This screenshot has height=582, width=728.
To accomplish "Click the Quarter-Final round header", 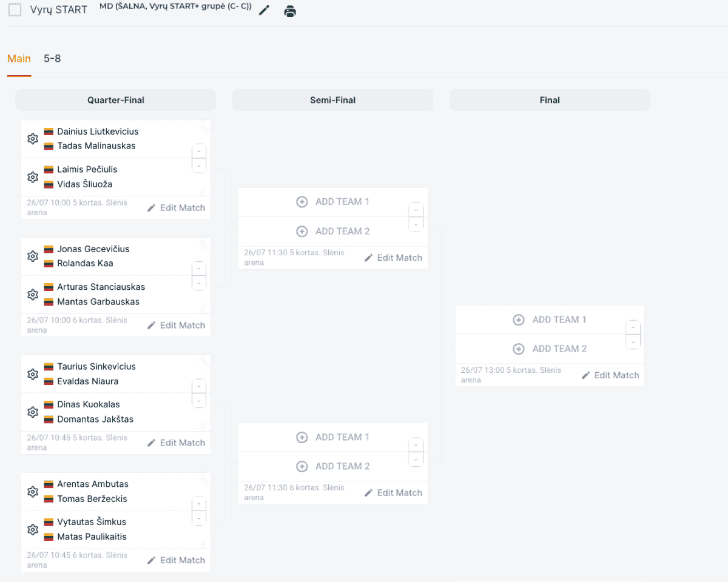I will 116,100.
